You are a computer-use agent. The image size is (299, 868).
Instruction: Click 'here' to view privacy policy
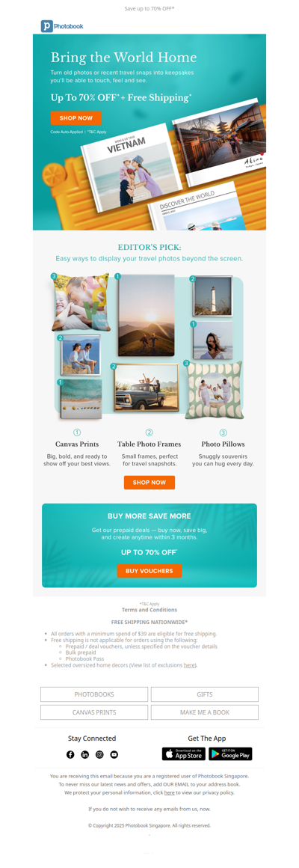pos(169,792)
